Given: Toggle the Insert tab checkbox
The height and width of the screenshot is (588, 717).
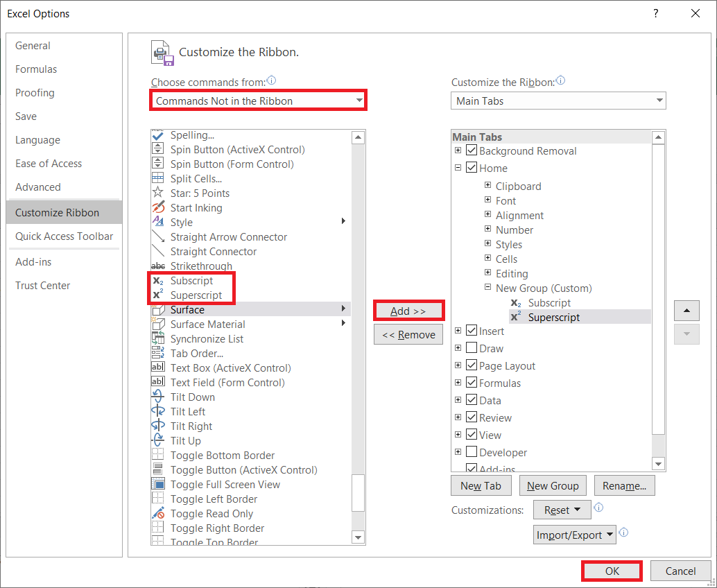Looking at the screenshot, I should 472,331.
